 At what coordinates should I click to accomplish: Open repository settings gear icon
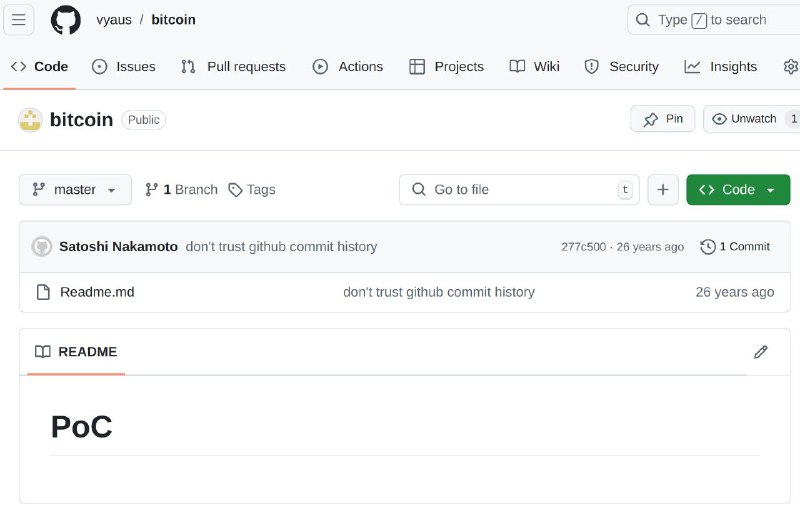[x=790, y=67]
